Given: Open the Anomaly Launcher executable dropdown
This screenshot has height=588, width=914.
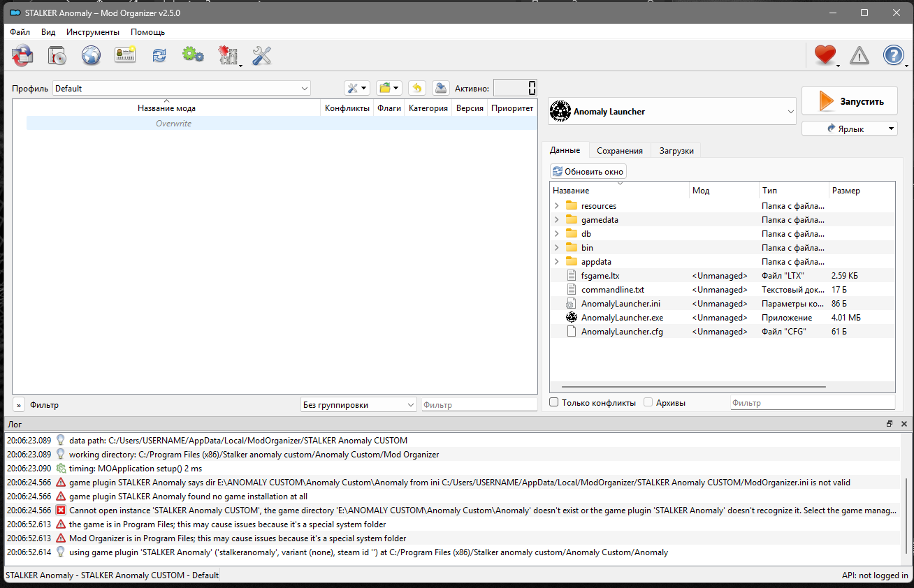Looking at the screenshot, I should pyautogui.click(x=672, y=112).
